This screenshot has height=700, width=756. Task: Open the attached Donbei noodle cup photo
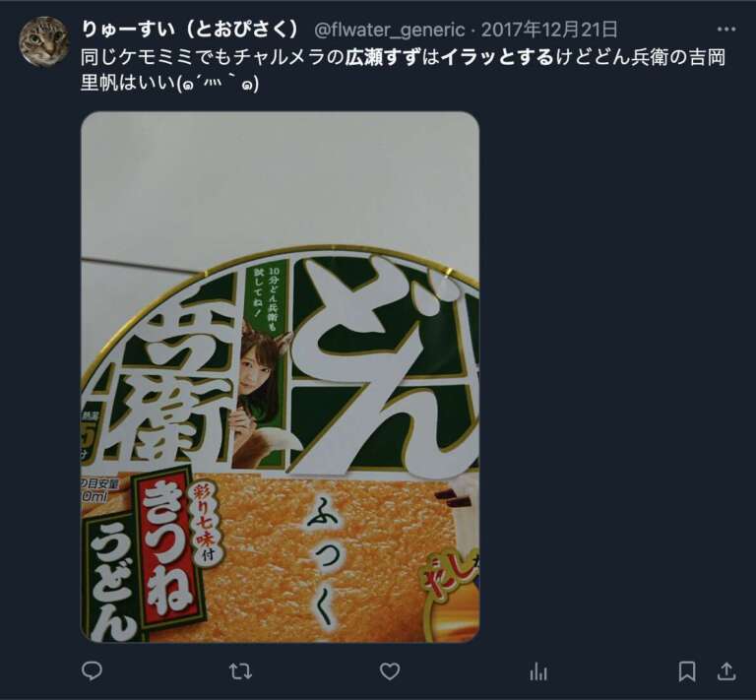pyautogui.click(x=281, y=377)
